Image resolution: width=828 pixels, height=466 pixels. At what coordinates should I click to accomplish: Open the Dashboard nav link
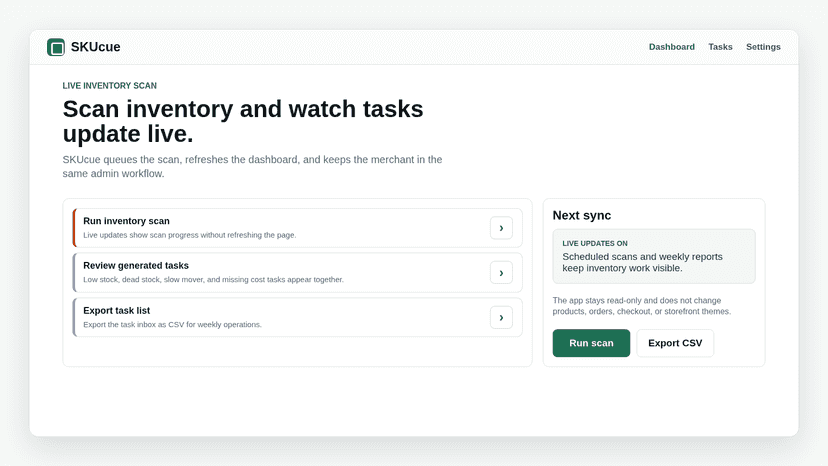[x=672, y=47]
